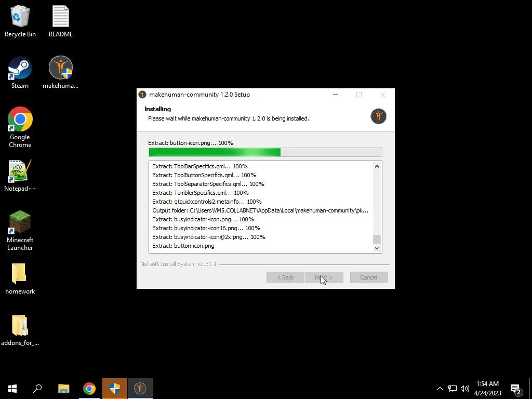The height and width of the screenshot is (399, 532).
Task: Select 'Extract: ToolSeparatorSpecifics.qml... 100%' log line
Action: [208, 184]
